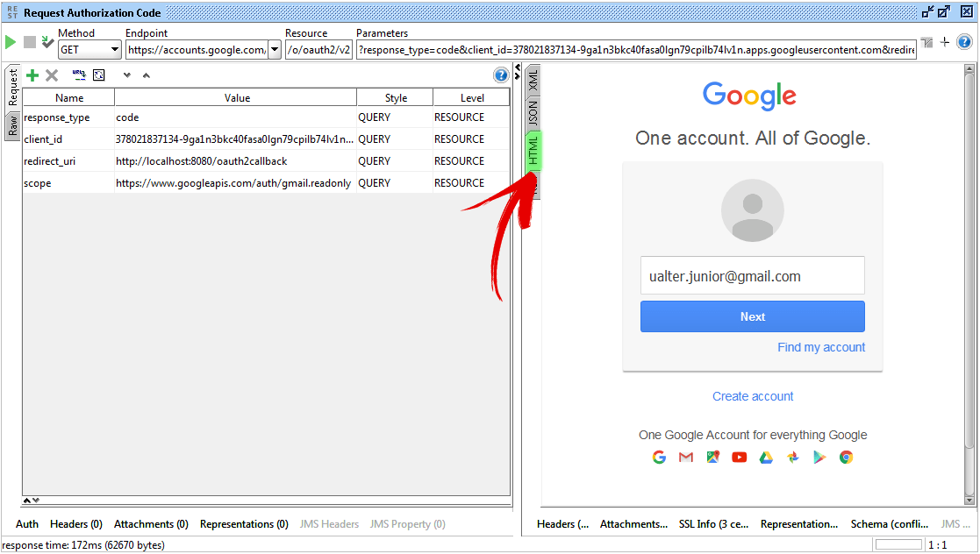Screen dimensions: 980x554
Task: View the SSL Info tab
Action: tap(713, 523)
